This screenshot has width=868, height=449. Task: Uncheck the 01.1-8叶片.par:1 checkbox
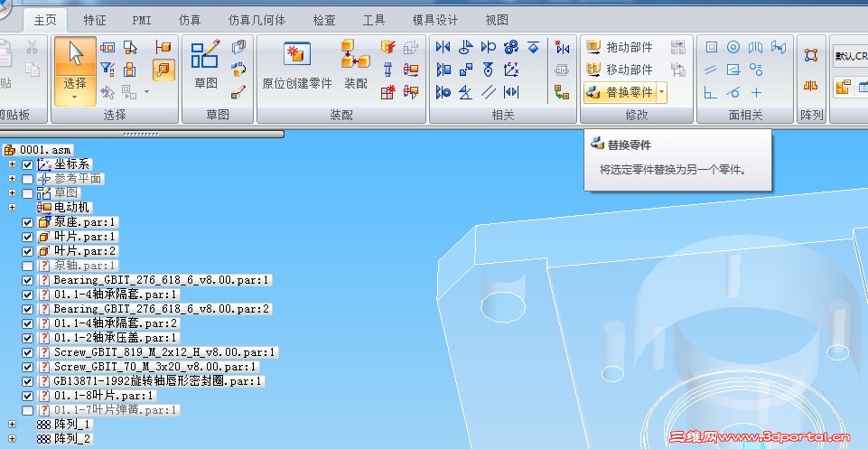28,396
